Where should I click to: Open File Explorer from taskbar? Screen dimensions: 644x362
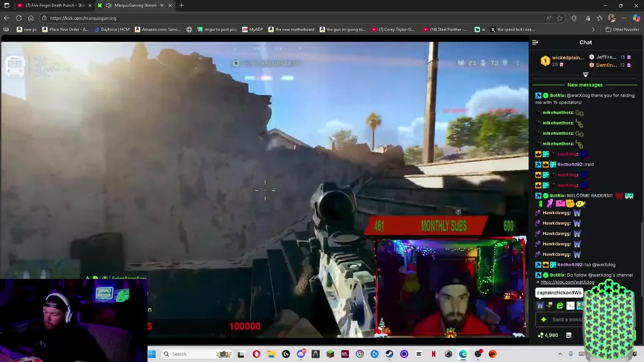point(271,354)
